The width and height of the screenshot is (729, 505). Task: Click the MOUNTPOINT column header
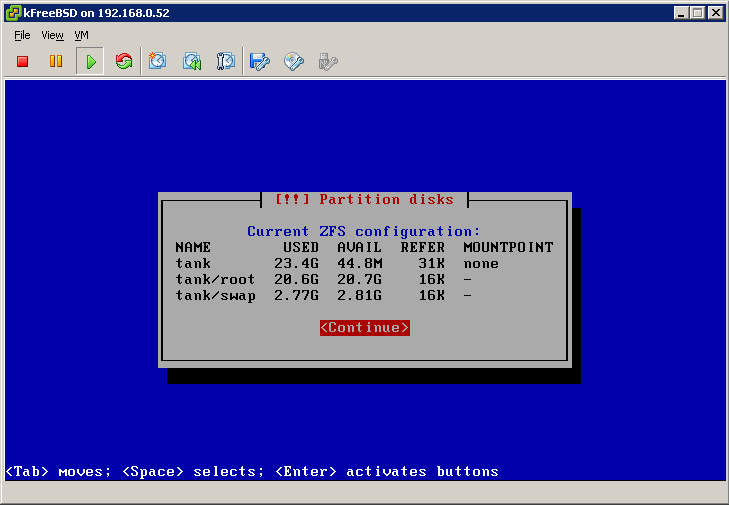coord(508,247)
